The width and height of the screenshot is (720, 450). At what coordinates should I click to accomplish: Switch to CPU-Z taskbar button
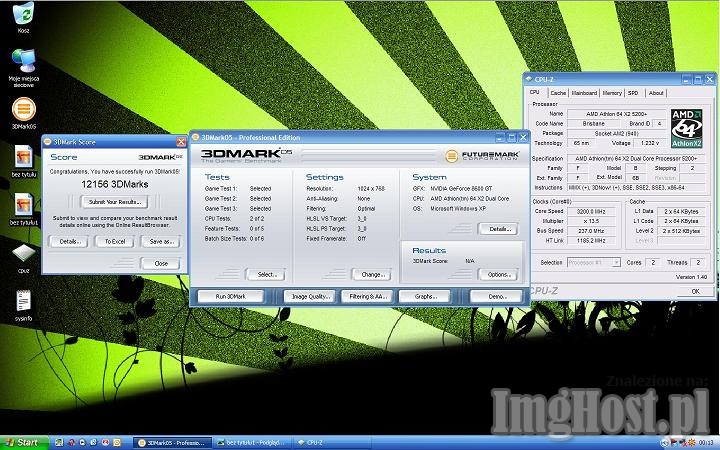tap(331, 443)
